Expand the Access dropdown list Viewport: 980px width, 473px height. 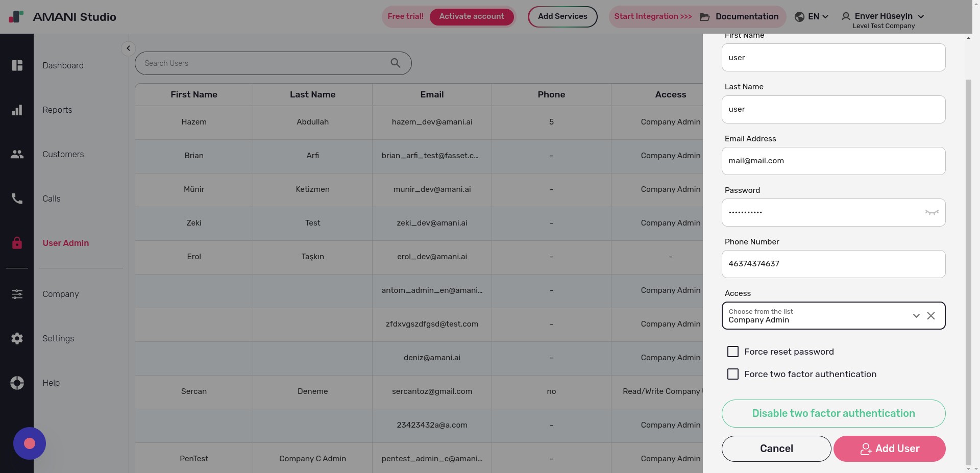coord(916,316)
